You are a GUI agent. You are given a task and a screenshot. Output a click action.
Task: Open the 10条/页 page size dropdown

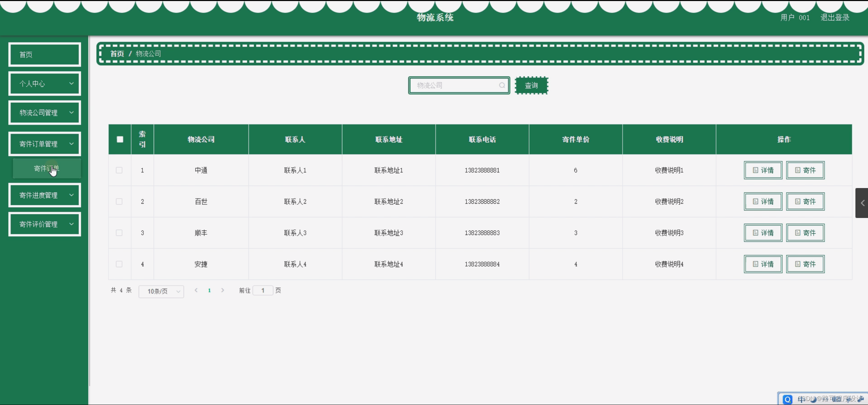pos(161,291)
